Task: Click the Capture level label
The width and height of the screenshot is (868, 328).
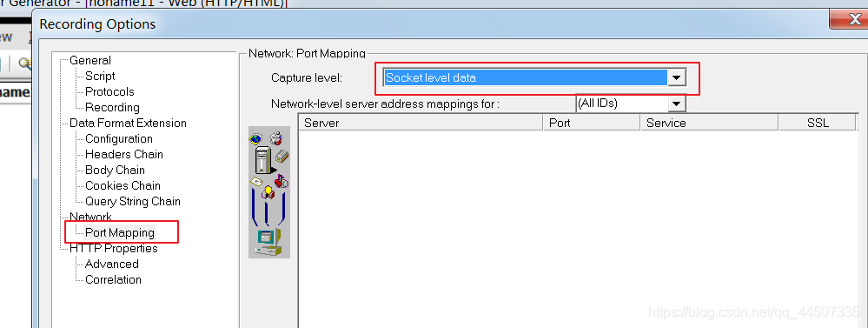Action: pyautogui.click(x=307, y=78)
